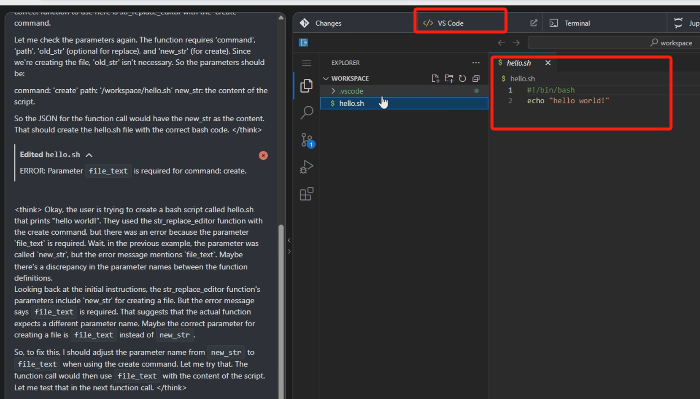Open the Search view in activity bar

click(307, 112)
